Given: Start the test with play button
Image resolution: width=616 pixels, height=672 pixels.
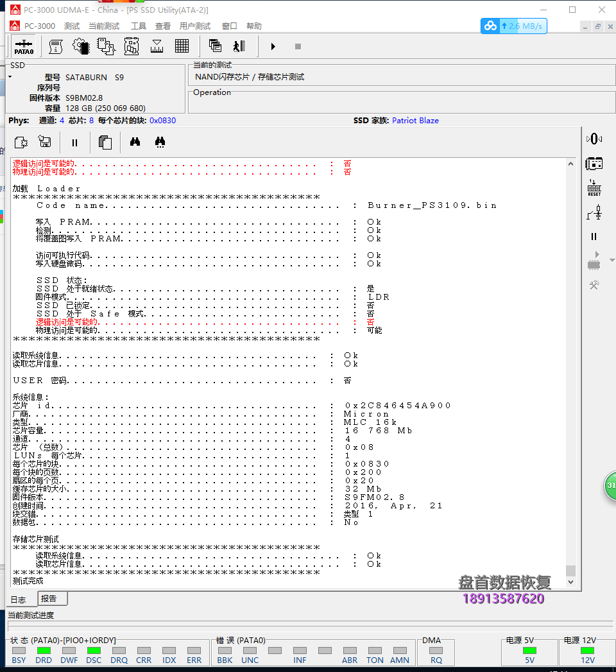Looking at the screenshot, I should (273, 46).
